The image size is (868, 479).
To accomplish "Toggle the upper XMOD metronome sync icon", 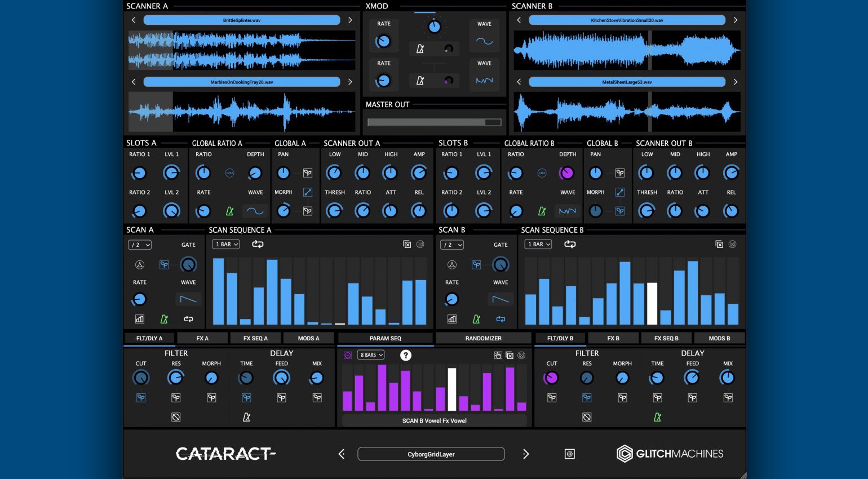I will [x=420, y=49].
